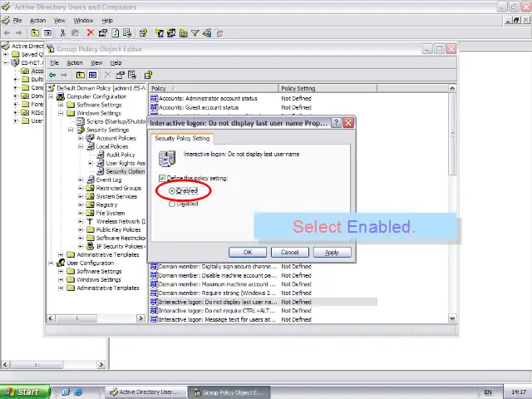
Task: Select Security Options in the tree
Action: [x=126, y=171]
